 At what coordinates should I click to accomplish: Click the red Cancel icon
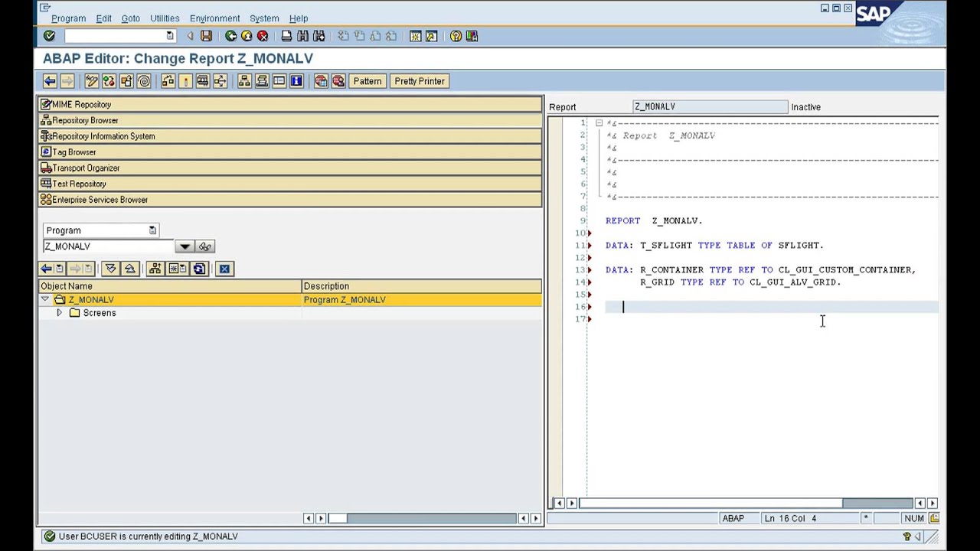point(263,36)
